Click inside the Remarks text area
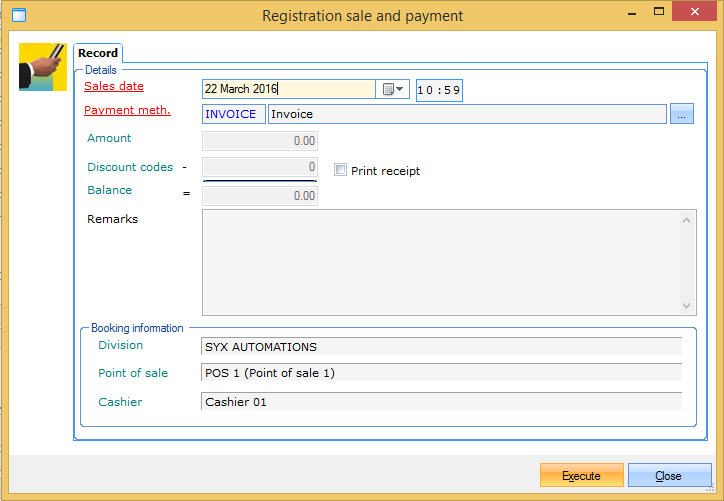Screen dimensions: 724x501 (x=440, y=262)
